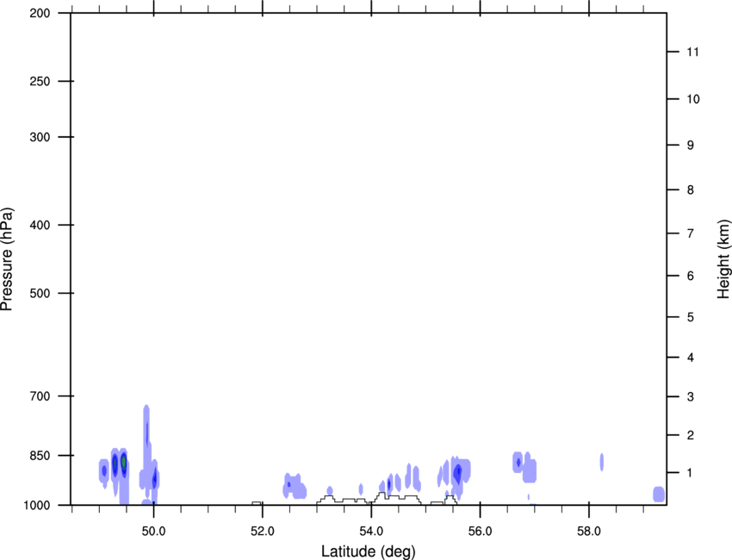Click the small blue streak near 58.2 latitude

tap(602, 462)
